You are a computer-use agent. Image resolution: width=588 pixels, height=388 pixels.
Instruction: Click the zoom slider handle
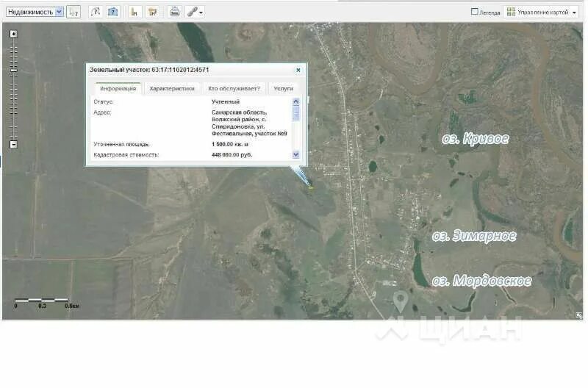point(13,71)
